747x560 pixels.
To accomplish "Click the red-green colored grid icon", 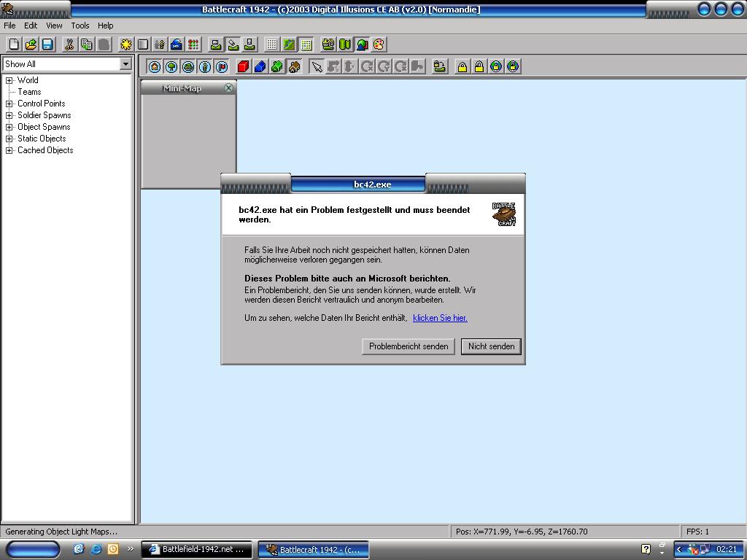I will (193, 44).
